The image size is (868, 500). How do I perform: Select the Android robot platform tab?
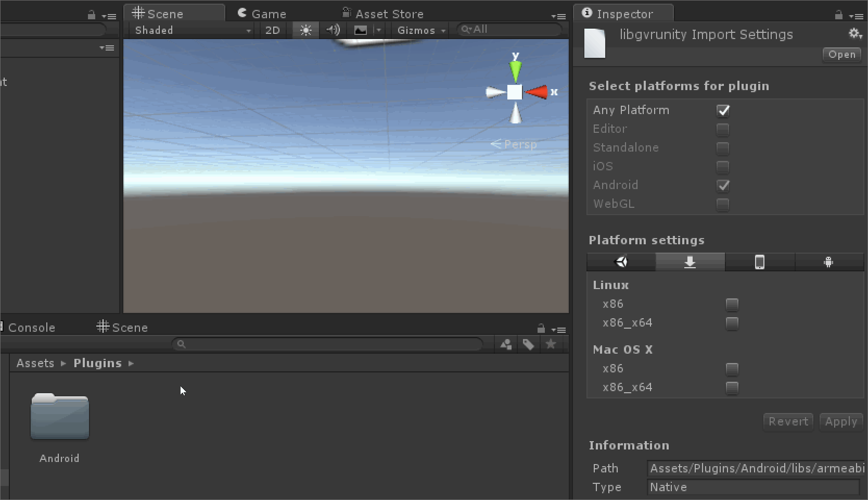[x=829, y=262]
